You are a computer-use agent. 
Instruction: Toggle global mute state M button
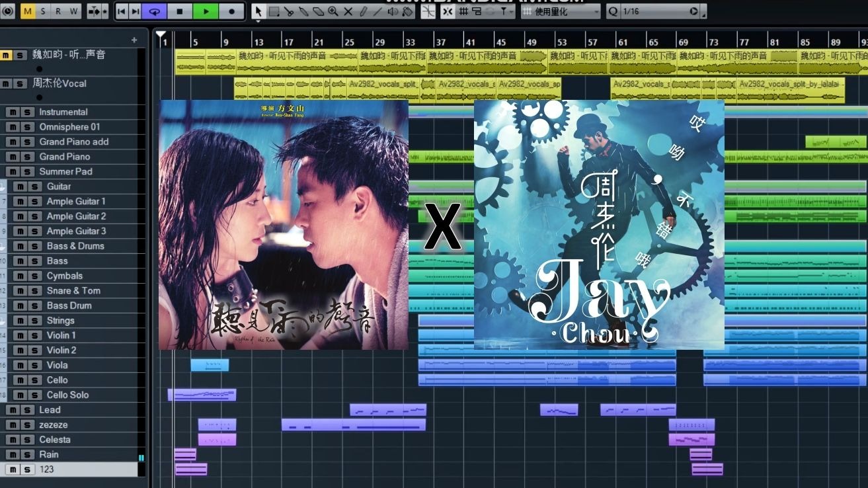[x=28, y=11]
